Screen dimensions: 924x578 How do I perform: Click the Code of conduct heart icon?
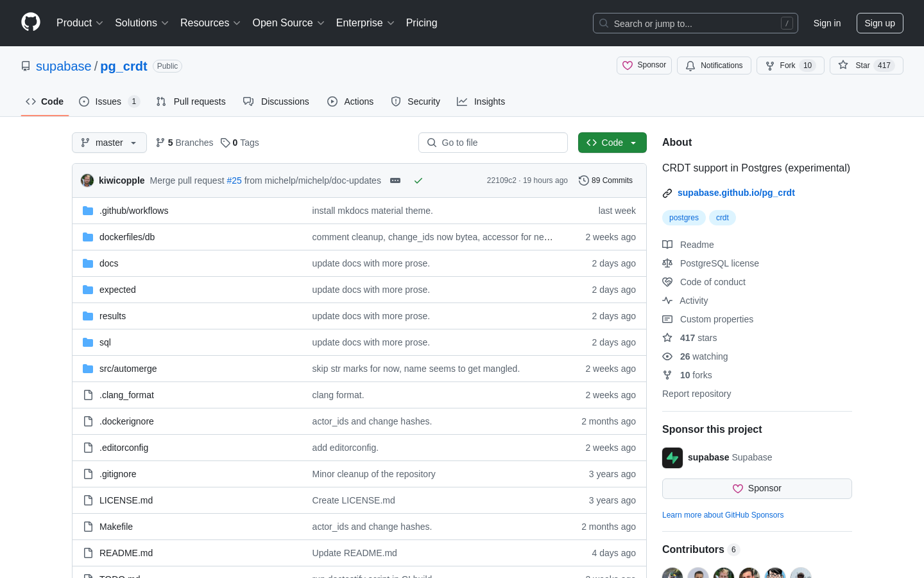tap(667, 282)
